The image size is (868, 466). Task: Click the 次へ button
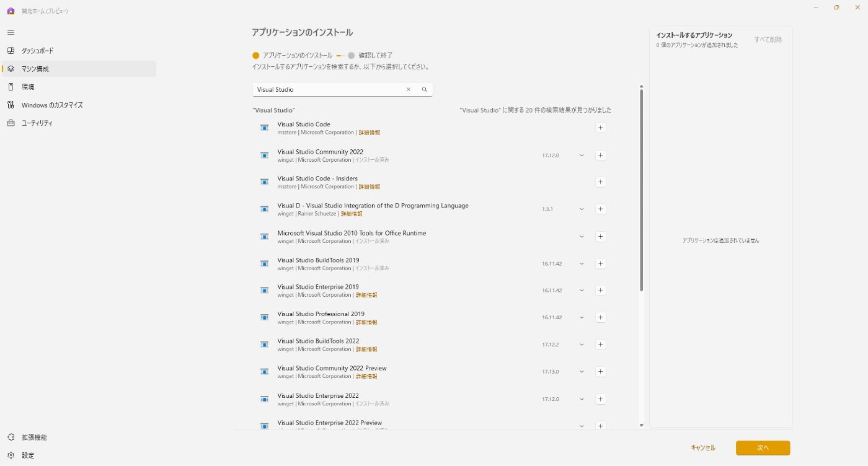point(763,447)
